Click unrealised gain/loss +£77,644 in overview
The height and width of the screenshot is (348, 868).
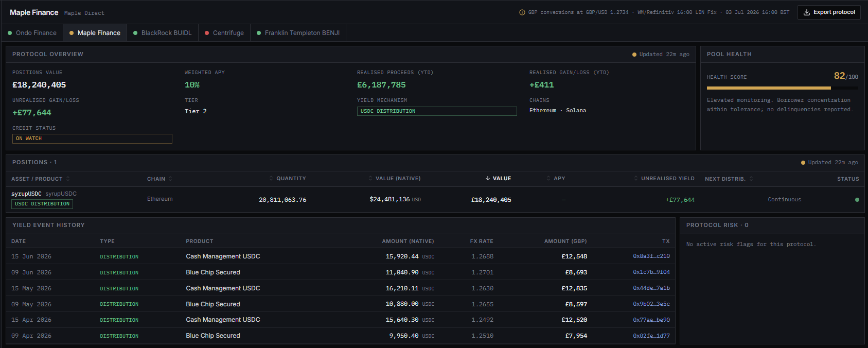tap(32, 113)
